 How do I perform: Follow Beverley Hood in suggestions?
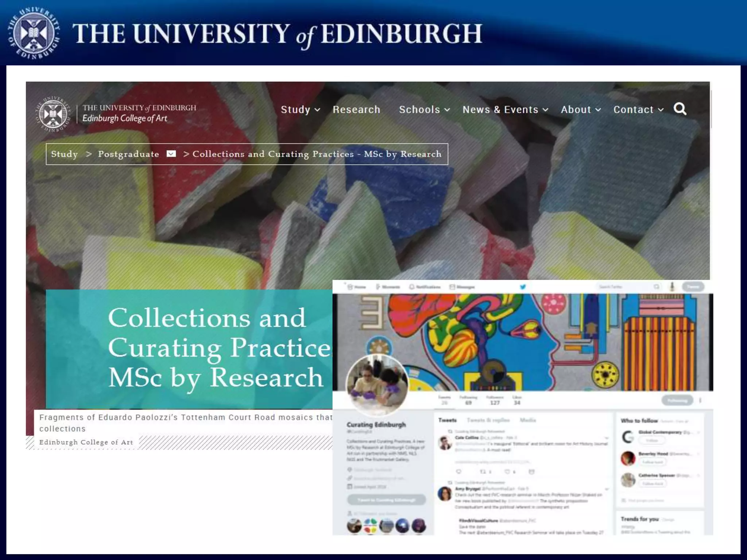coord(653,462)
